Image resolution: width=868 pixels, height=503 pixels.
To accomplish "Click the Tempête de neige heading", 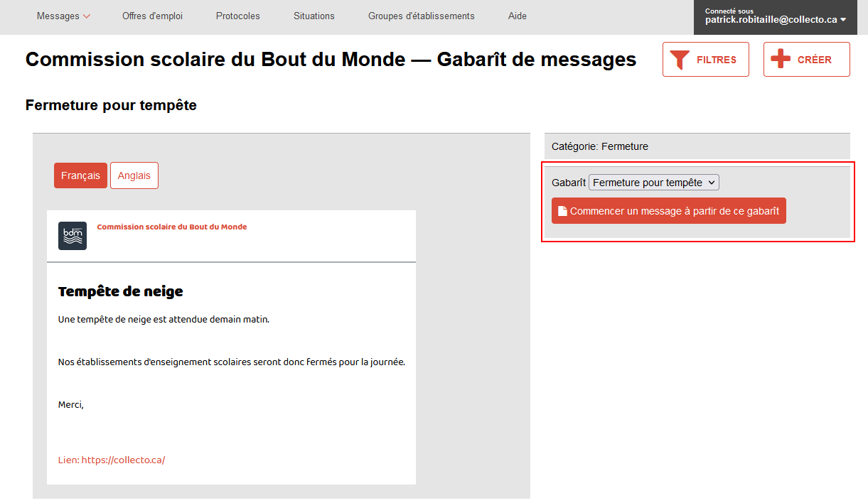I will pyautogui.click(x=121, y=291).
